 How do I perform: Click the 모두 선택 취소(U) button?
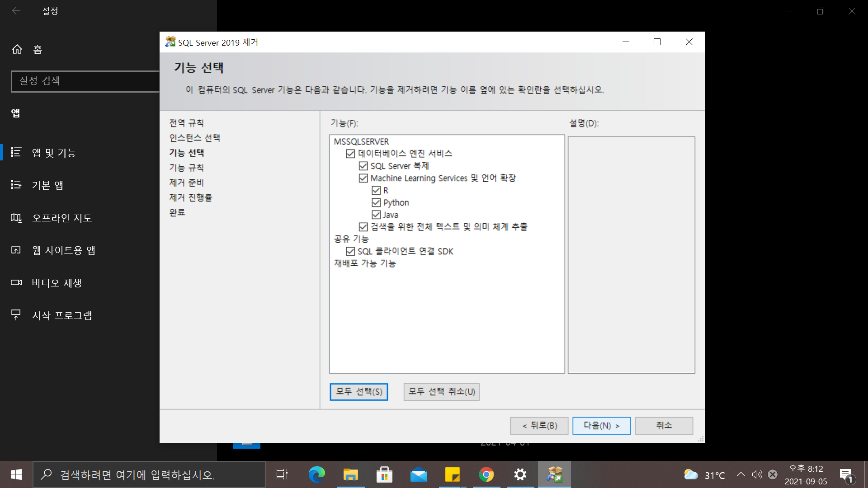tap(441, 392)
